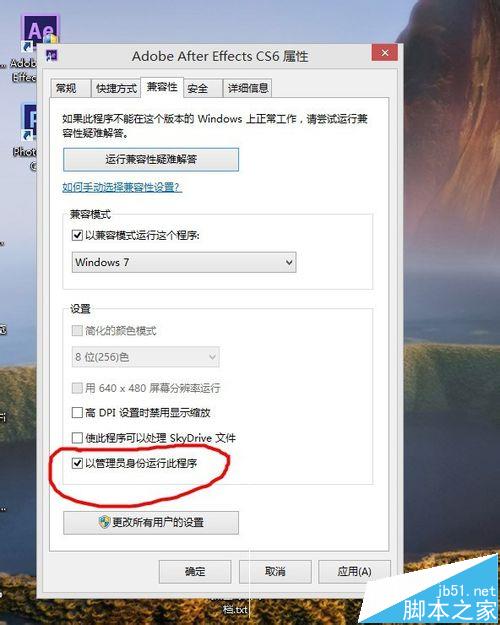Screen dimensions: 500x625
Task: Toggle 以兼容模式运行这个程序 checkbox
Action: (x=77, y=235)
